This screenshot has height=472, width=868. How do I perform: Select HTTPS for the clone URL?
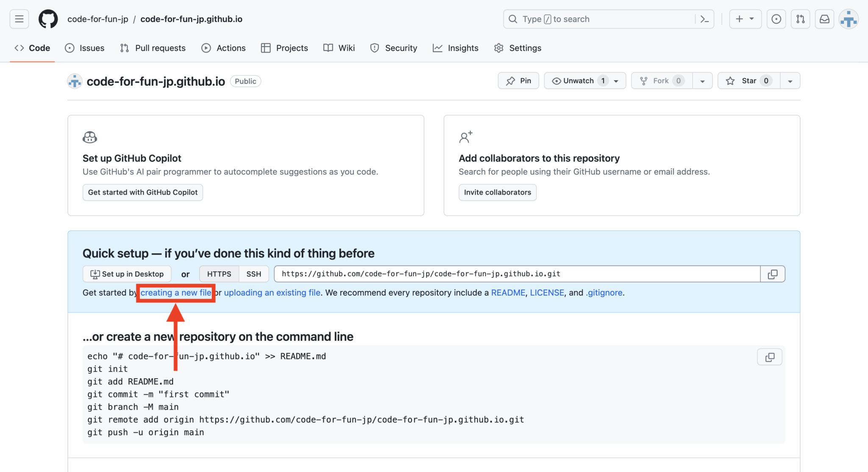(219, 274)
